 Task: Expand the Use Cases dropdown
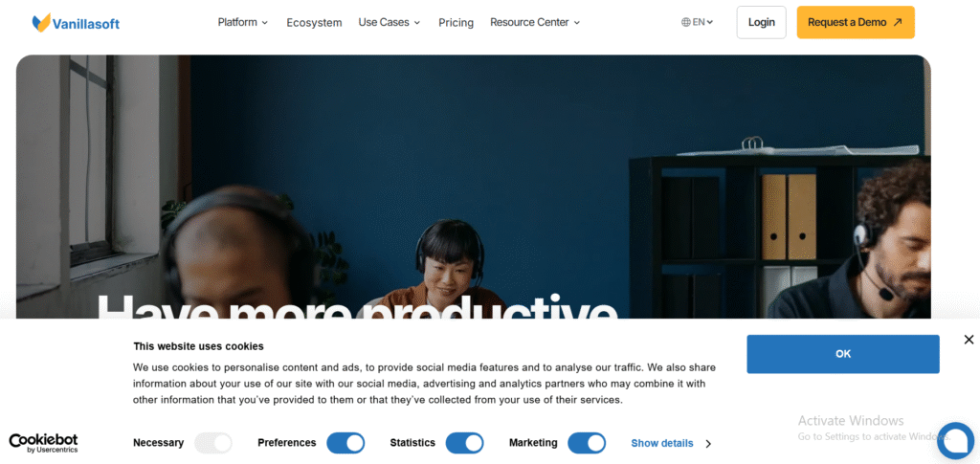click(x=390, y=22)
